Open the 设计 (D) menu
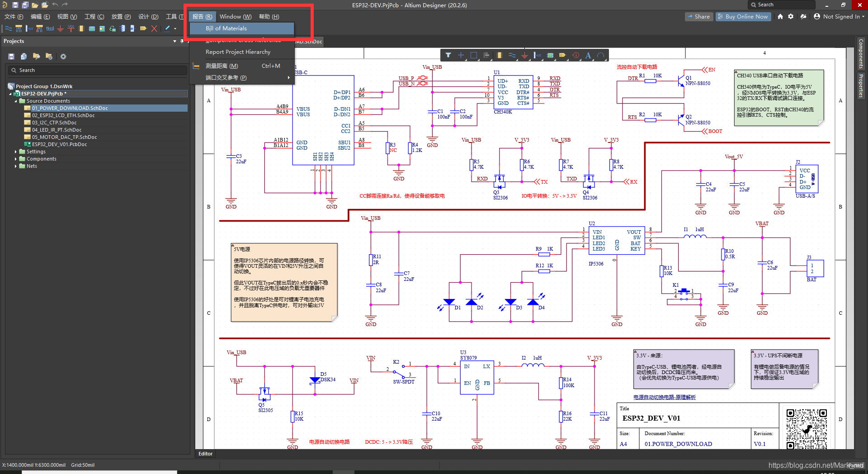This screenshot has width=868, height=474. (x=148, y=16)
